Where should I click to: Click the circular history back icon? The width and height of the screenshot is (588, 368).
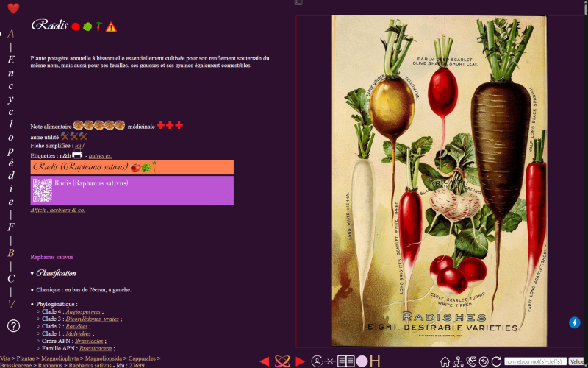coord(484,361)
